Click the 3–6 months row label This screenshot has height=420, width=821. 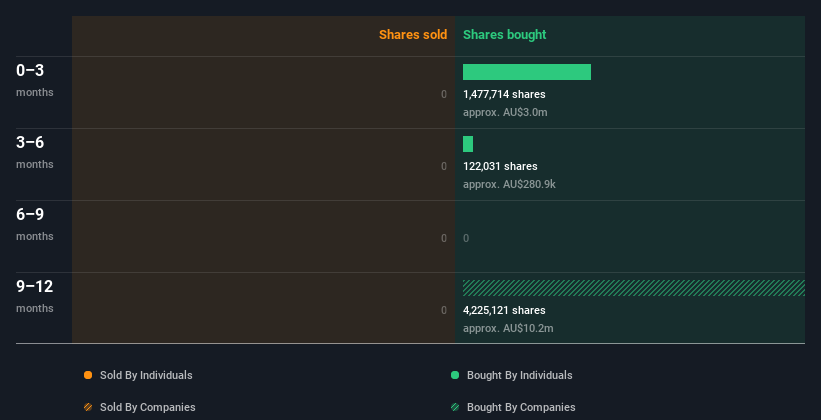coord(35,152)
